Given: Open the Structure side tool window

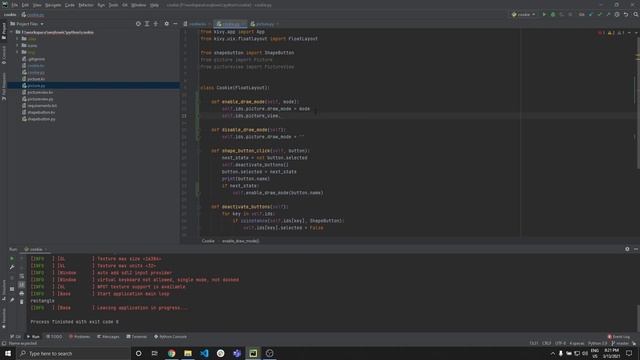Looking at the screenshot, I should coord(4,289).
